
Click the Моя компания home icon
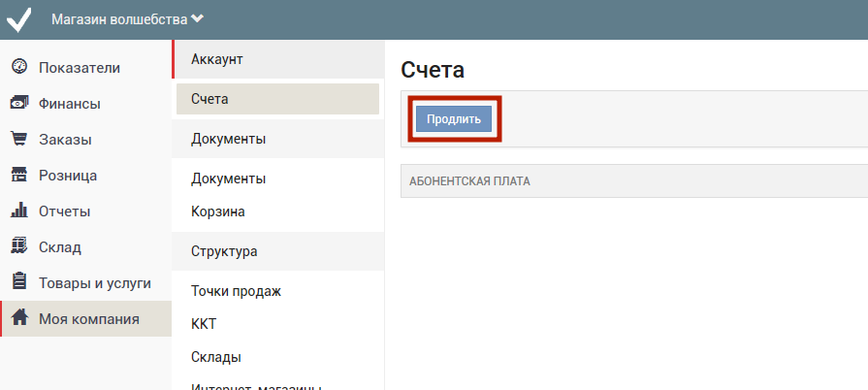(x=18, y=318)
